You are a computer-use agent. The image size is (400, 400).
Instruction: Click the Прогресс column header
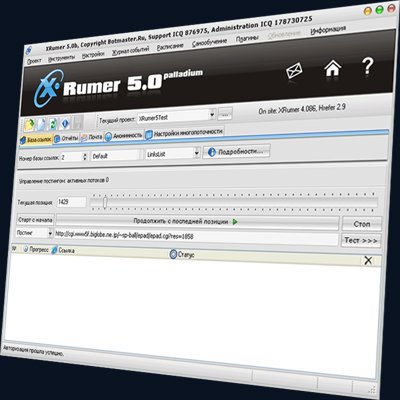36,249
